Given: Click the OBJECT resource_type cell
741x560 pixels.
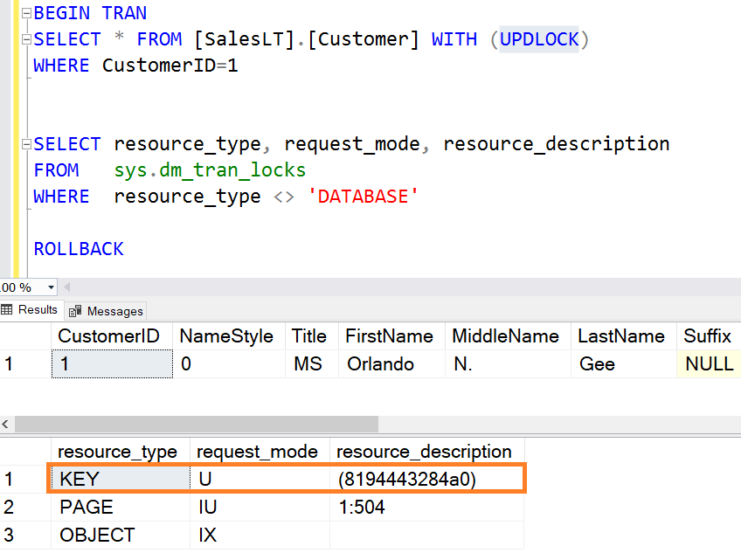Looking at the screenshot, I should [121, 535].
